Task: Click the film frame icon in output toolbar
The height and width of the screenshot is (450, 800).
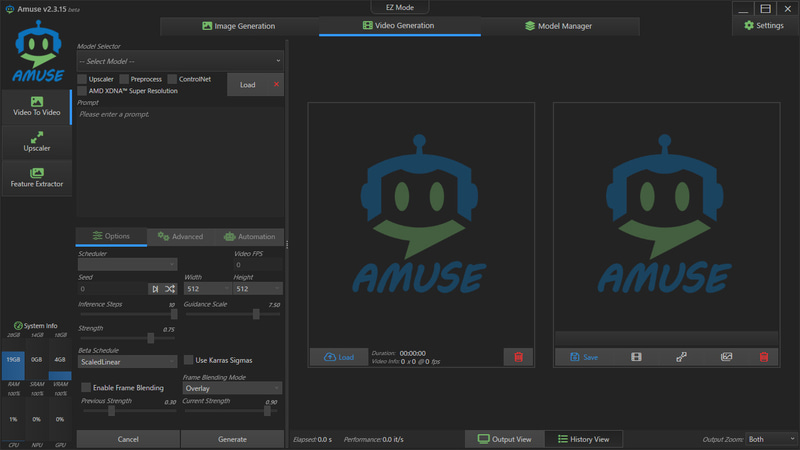Action: click(636, 357)
